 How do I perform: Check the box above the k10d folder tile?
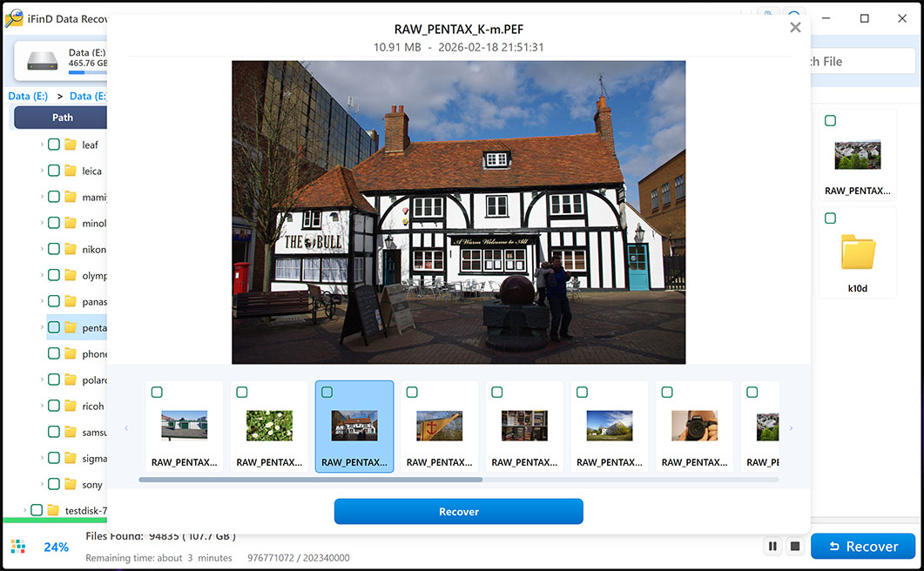click(x=830, y=218)
